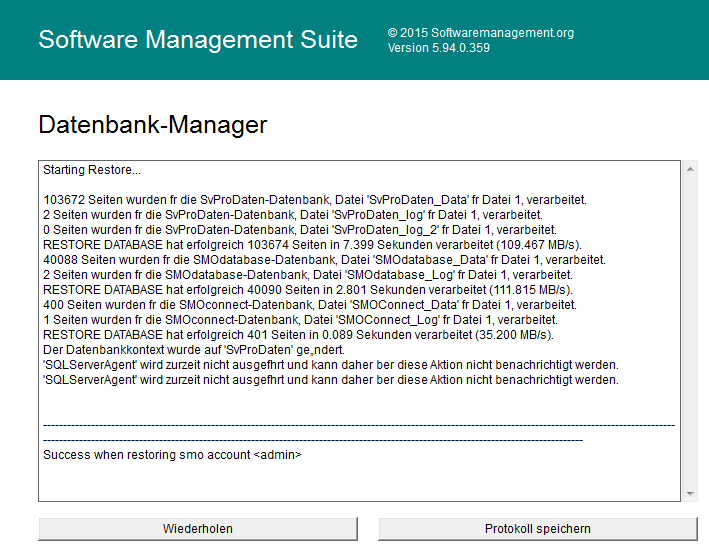Click the scrollbar up arrow in log
709x551 pixels.
click(x=689, y=169)
